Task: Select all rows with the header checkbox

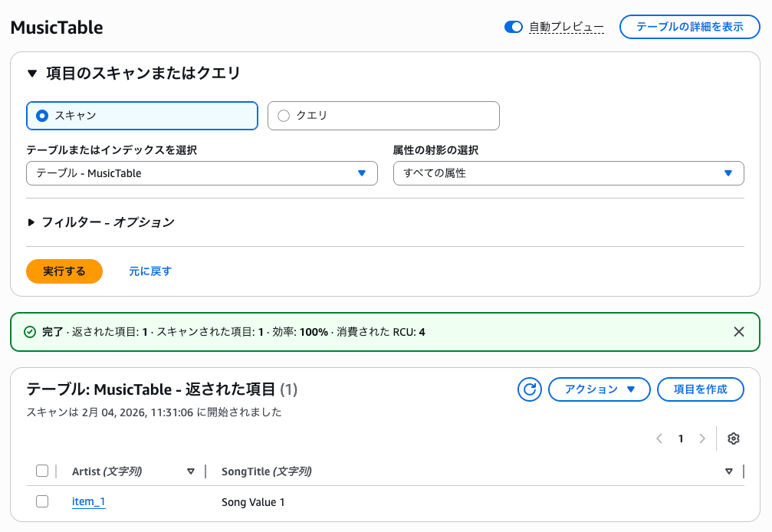Action: pos(42,470)
